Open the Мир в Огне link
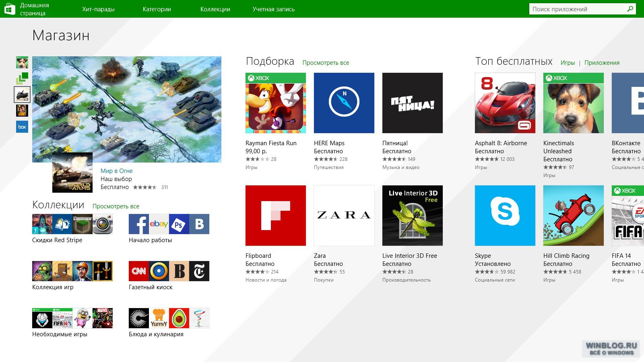 (116, 171)
